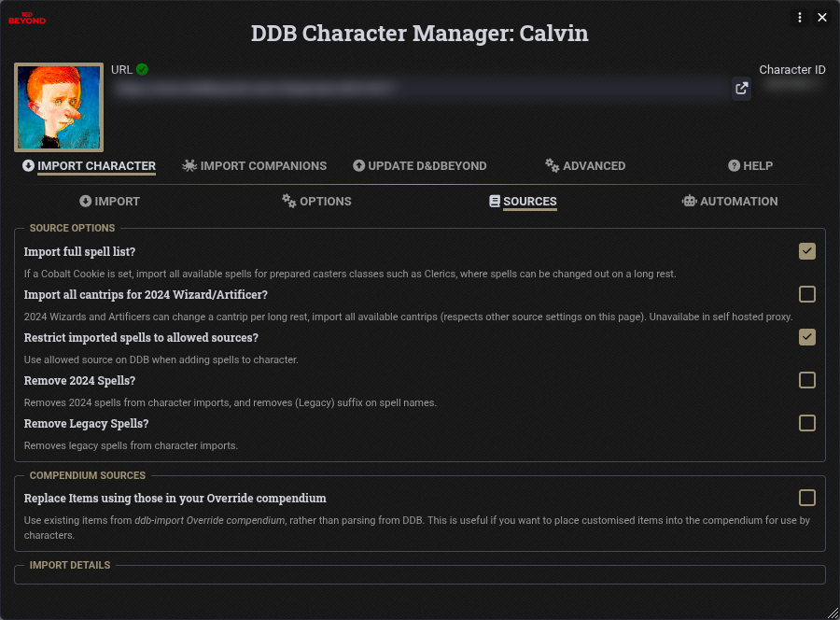Open the three-dot window menu
Viewport: 840px width, 620px height.
pos(799,18)
